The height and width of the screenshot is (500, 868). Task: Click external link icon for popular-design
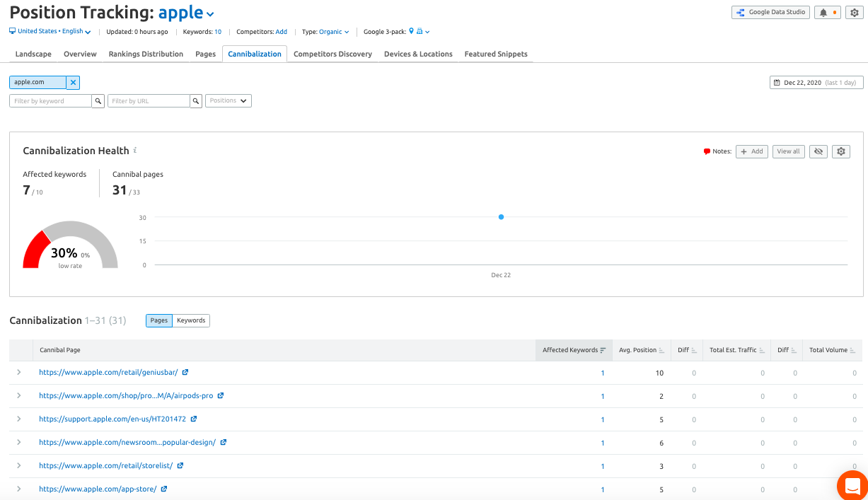(x=224, y=442)
